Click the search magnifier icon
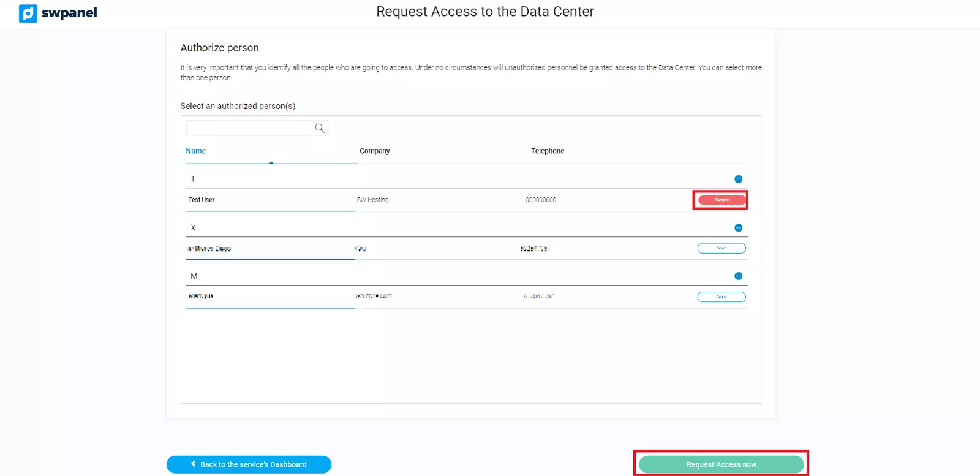The image size is (980, 476). tap(320, 128)
